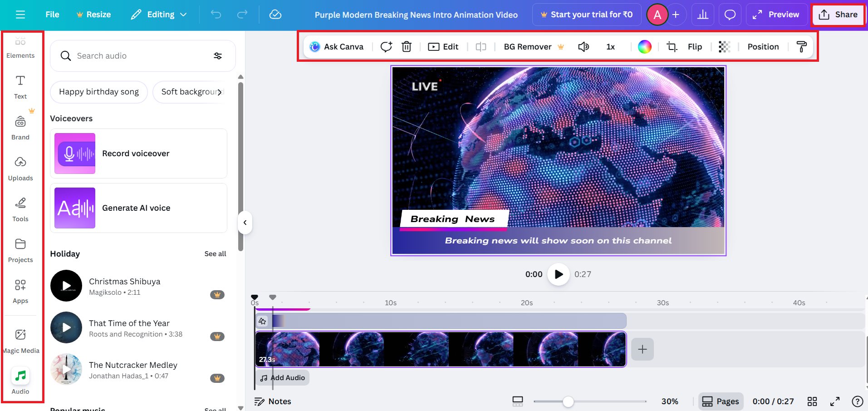868x411 pixels.
Task: Open the Elements sidebar tab
Action: click(x=20, y=47)
